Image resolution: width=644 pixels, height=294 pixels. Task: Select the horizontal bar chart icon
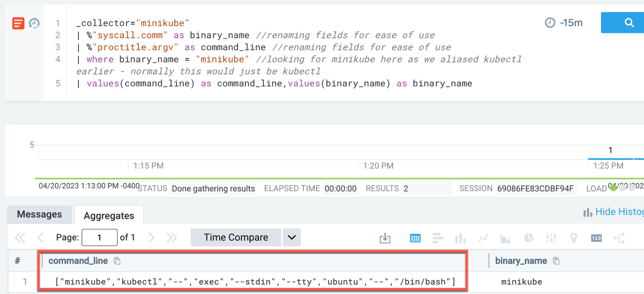click(438, 238)
